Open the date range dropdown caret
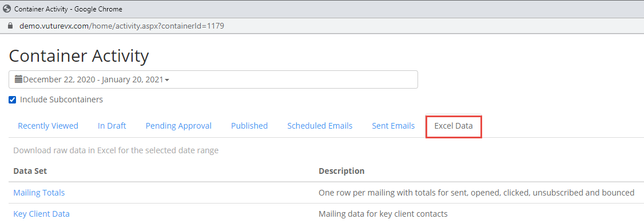644x223 pixels. [167, 80]
